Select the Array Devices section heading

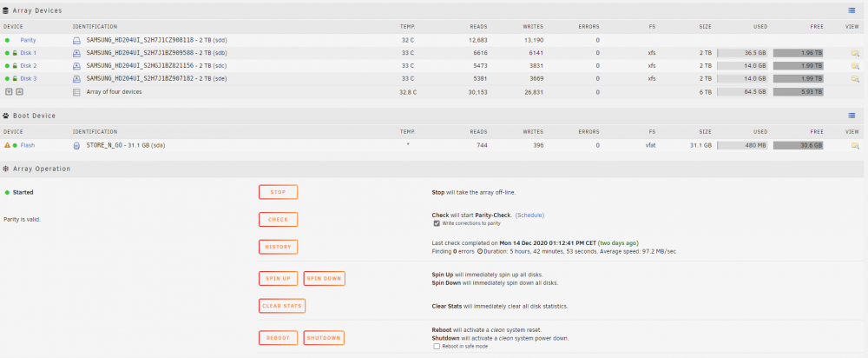[x=37, y=10]
